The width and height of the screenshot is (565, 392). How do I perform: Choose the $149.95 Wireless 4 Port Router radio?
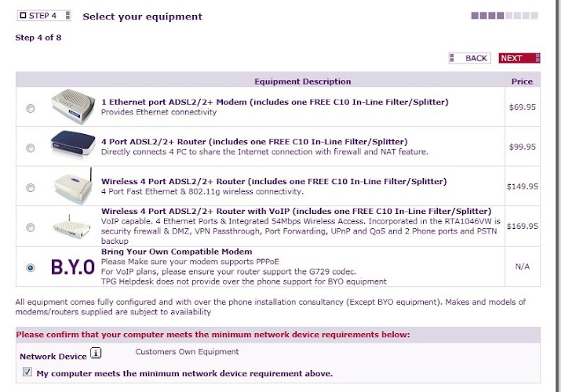click(x=31, y=187)
